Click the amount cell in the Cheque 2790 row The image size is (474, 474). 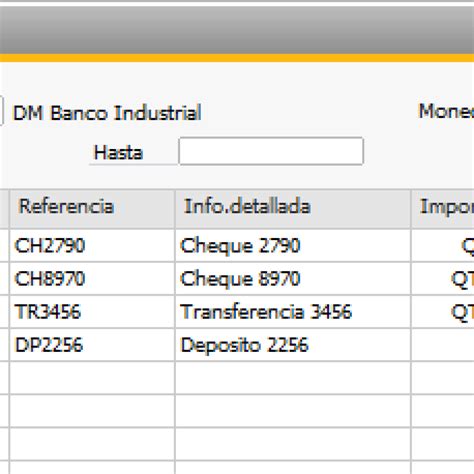(x=443, y=246)
